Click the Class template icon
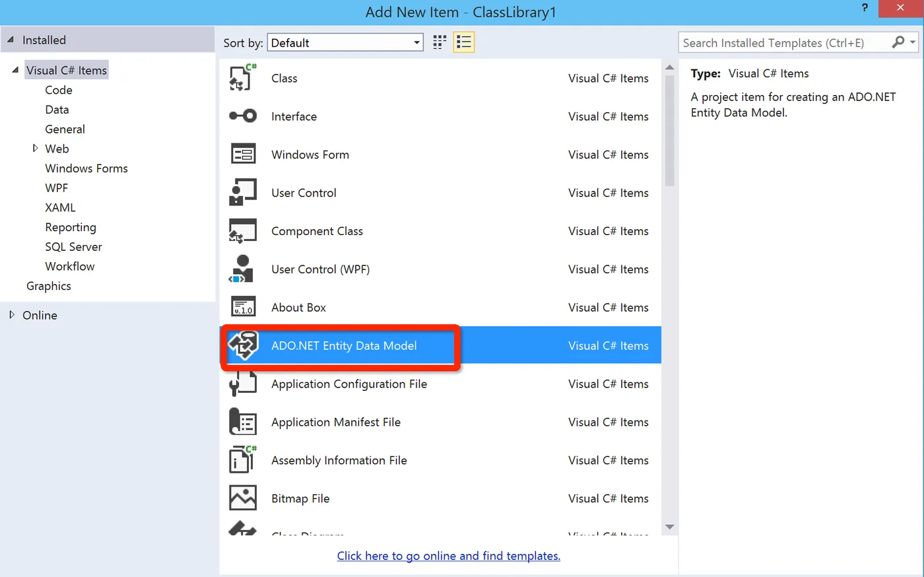This screenshot has width=924, height=577. (242, 78)
